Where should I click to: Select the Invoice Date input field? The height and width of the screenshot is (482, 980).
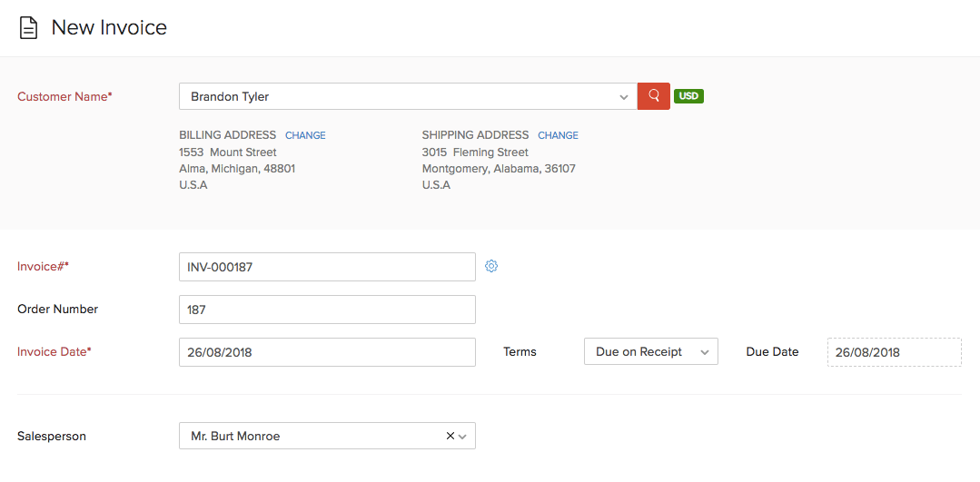click(x=327, y=352)
